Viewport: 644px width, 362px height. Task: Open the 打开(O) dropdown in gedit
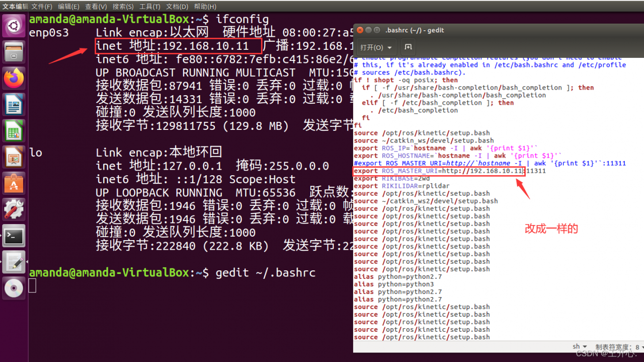(x=377, y=47)
